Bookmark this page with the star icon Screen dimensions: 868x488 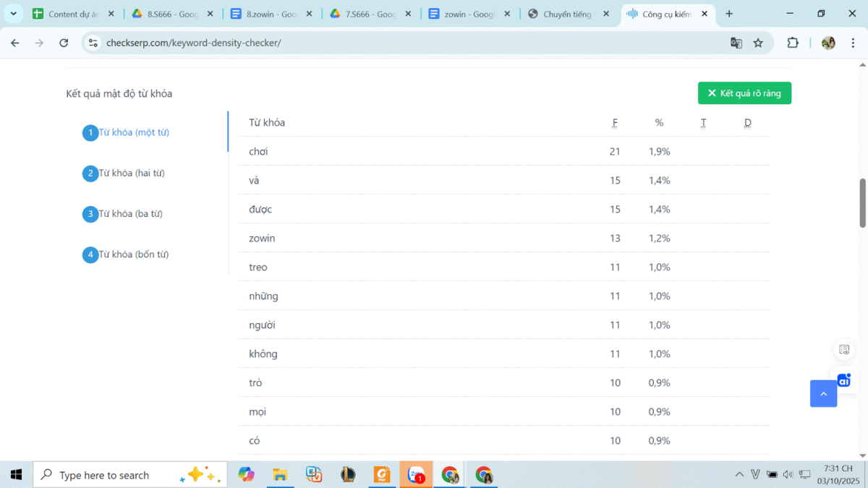[758, 43]
